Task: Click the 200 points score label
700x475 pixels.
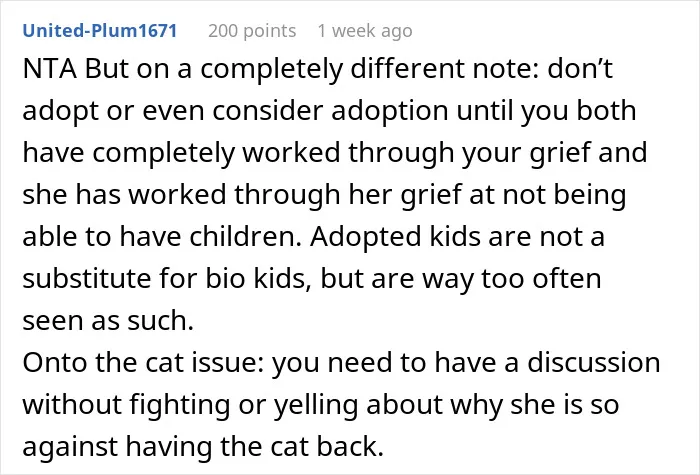Action: point(252,31)
